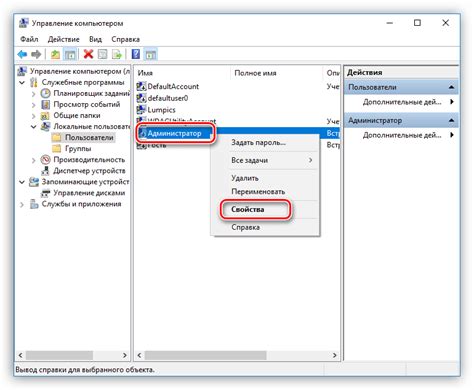Maximize the Computer Management window
474x390 pixels.
pos(417,23)
